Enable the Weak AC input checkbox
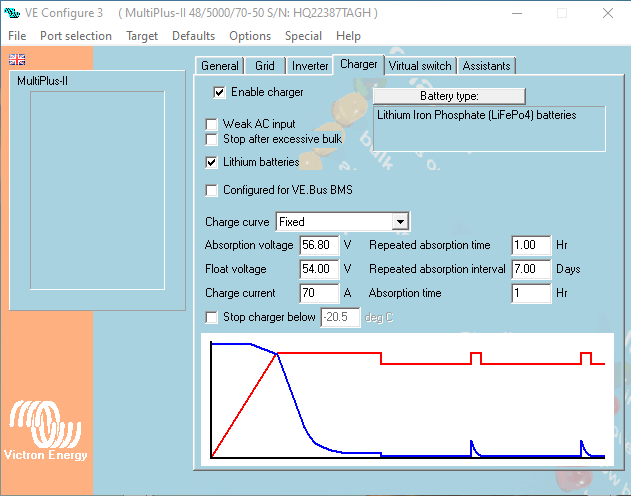631x496 pixels. [x=211, y=124]
